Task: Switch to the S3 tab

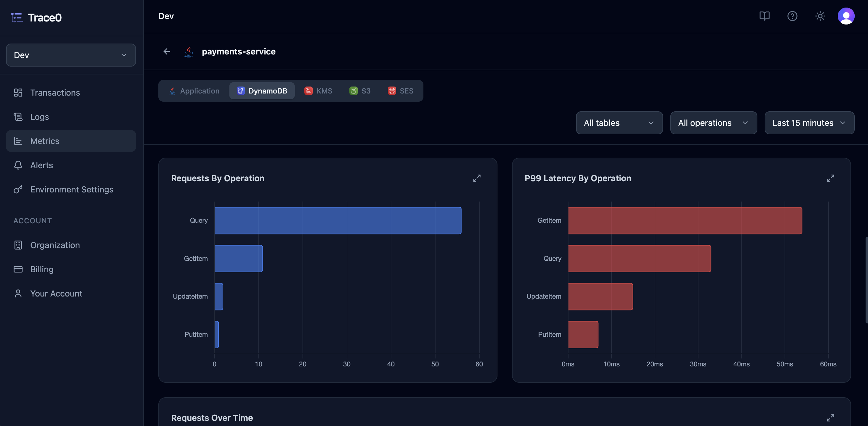Action: (360, 91)
